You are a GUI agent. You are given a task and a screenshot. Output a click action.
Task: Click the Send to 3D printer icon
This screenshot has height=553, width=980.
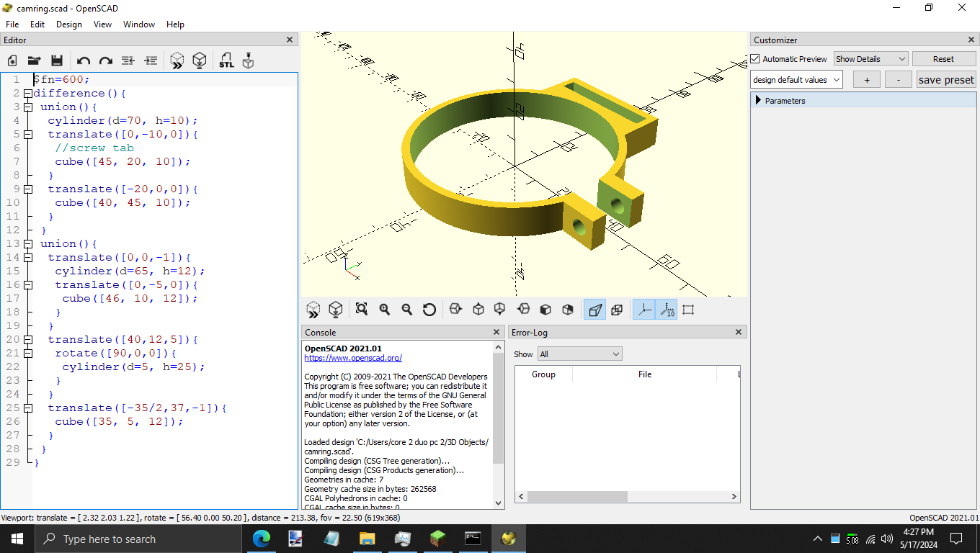pos(249,61)
